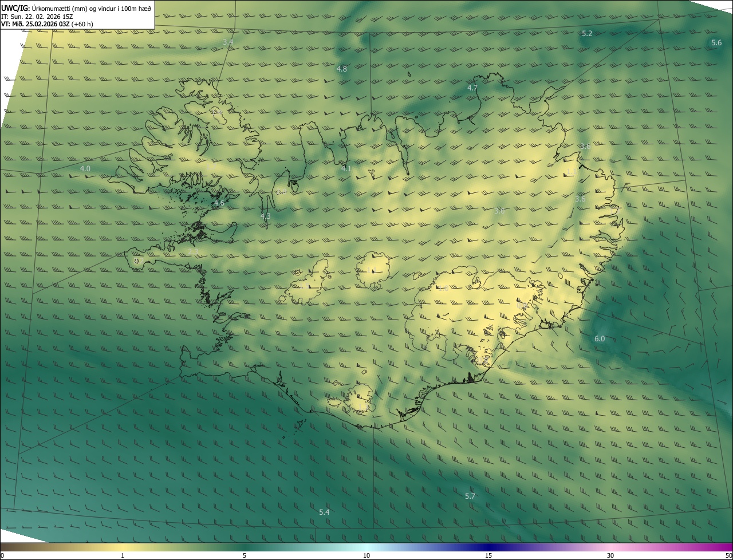The width and height of the screenshot is (733, 560).
Task: Click the valid time 'VT: Mið. 25.02.2026 03Z (+60 h)'
Action: pos(47,24)
